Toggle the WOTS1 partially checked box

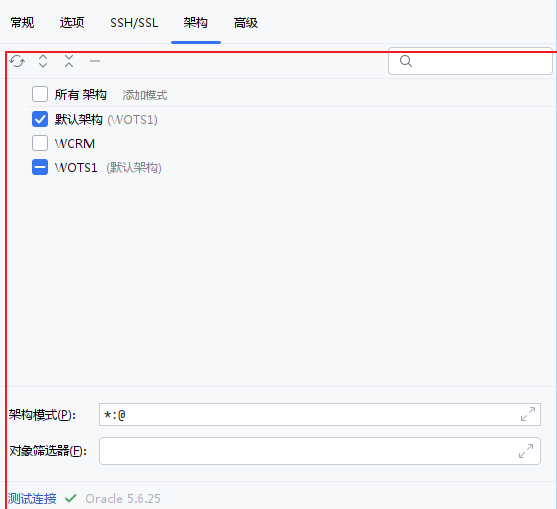40,167
